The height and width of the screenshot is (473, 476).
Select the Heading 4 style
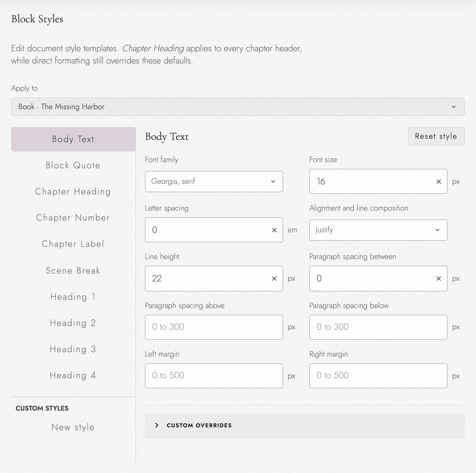pyautogui.click(x=73, y=376)
